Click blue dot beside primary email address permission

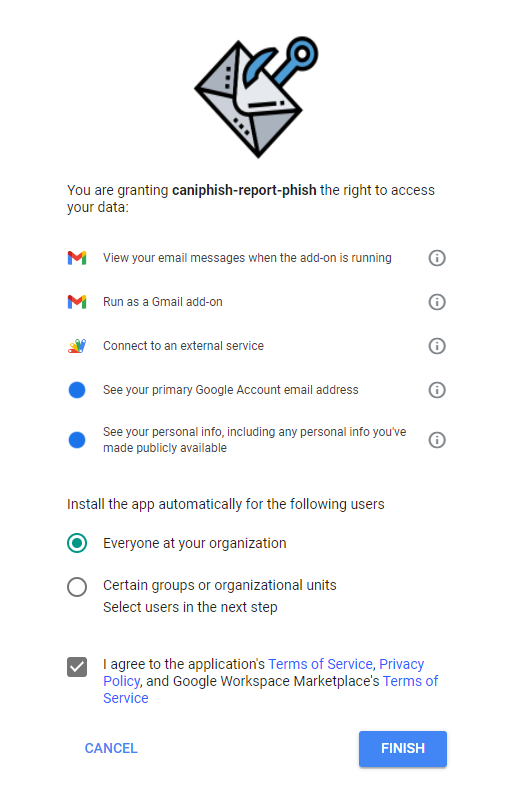point(77,390)
